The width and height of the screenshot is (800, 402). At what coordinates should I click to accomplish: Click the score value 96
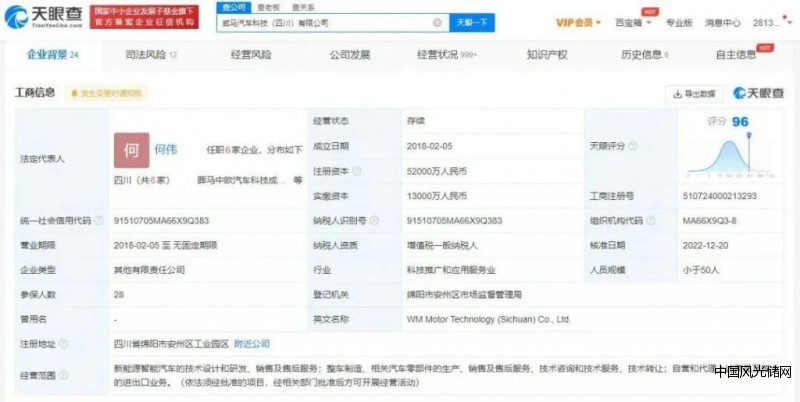740,121
